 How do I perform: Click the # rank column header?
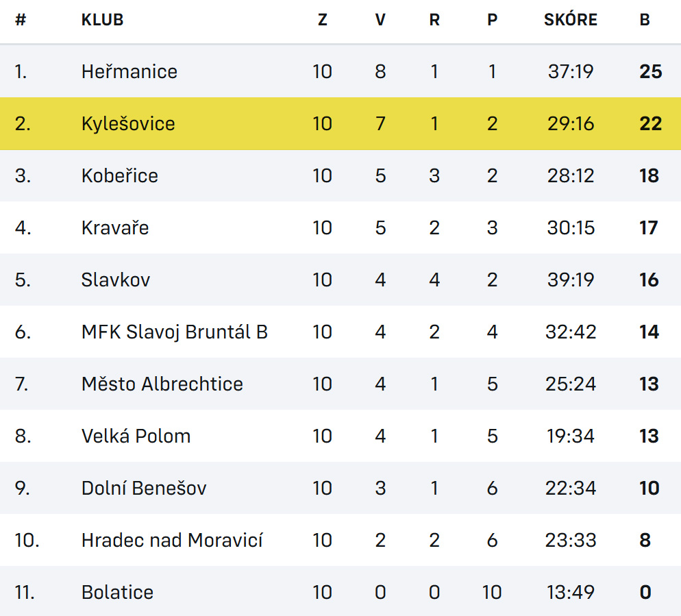(21, 20)
